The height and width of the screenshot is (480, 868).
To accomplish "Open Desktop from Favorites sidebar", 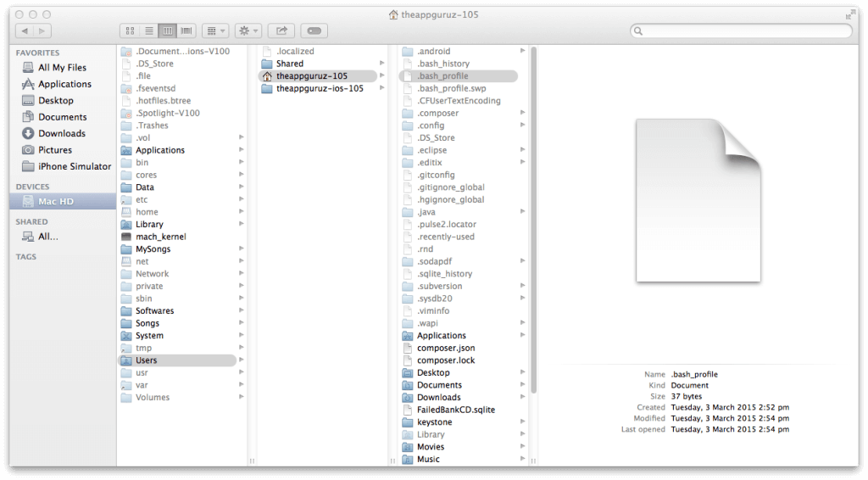I will 47,101.
